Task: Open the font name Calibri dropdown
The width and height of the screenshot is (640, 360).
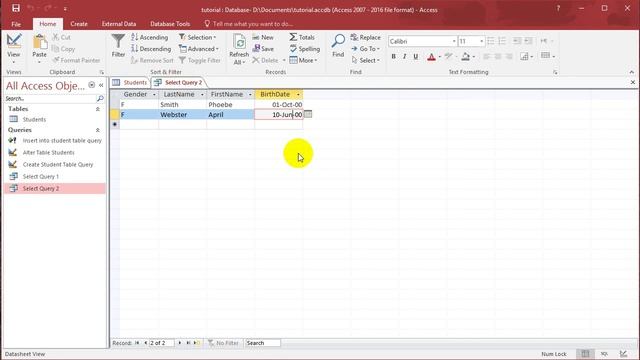Action: point(453,41)
